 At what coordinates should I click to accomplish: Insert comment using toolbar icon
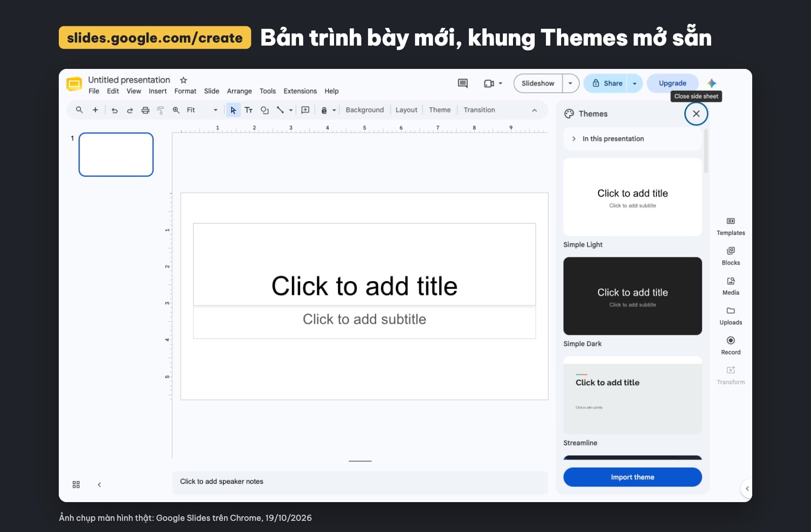305,110
